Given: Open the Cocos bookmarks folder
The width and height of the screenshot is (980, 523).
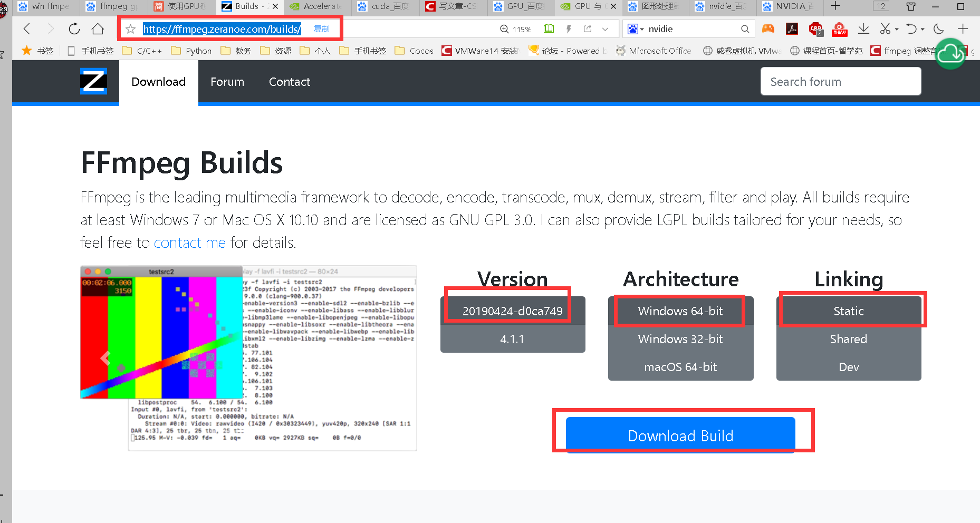Looking at the screenshot, I should 414,51.
